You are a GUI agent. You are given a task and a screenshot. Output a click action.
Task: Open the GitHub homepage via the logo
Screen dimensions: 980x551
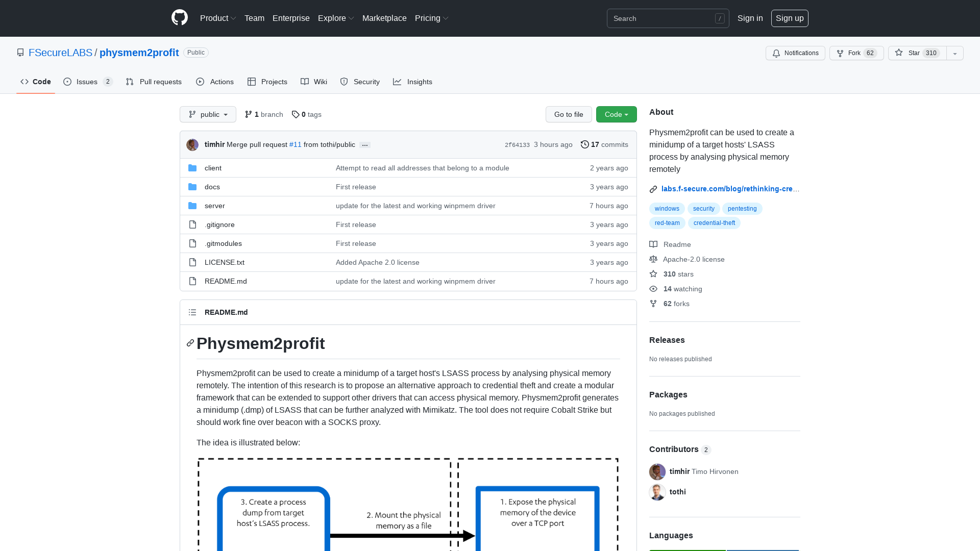click(x=179, y=18)
